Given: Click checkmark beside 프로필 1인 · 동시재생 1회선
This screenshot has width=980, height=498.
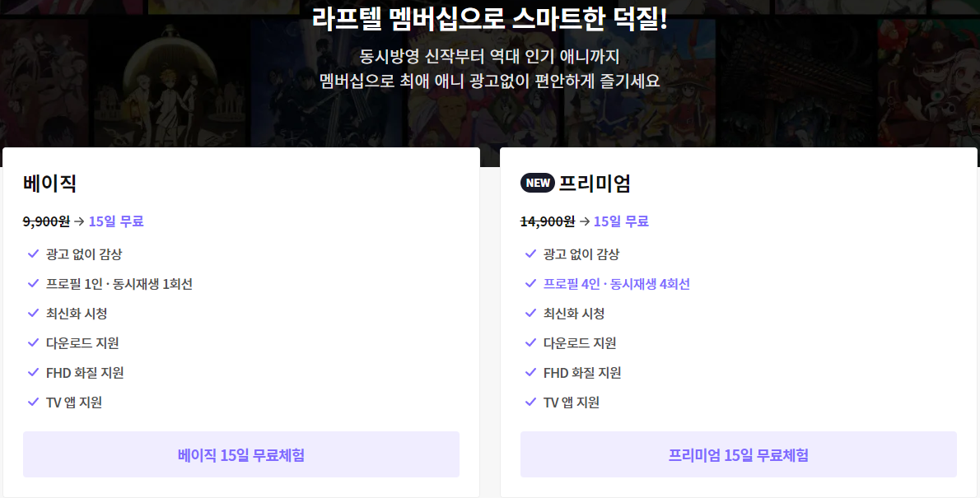Looking at the screenshot, I should click(x=34, y=283).
